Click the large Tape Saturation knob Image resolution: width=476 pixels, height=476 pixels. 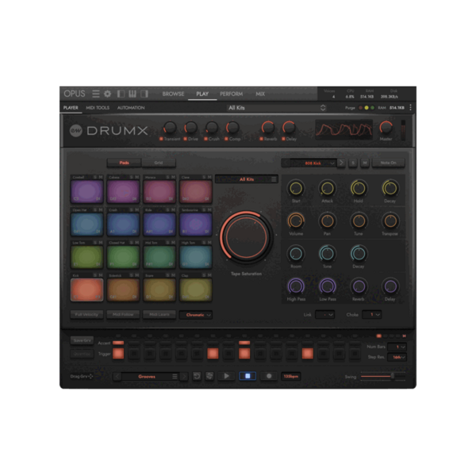(x=246, y=236)
